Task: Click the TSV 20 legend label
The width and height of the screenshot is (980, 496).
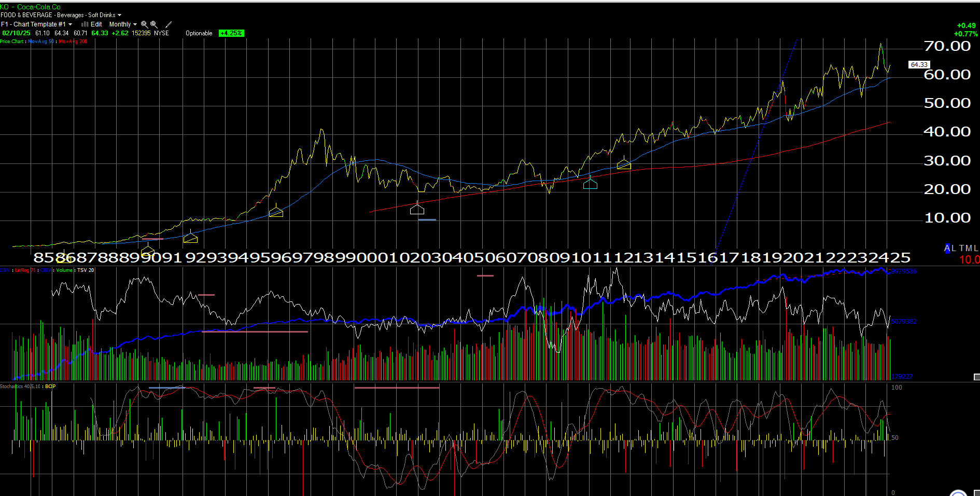Action: click(x=86, y=270)
